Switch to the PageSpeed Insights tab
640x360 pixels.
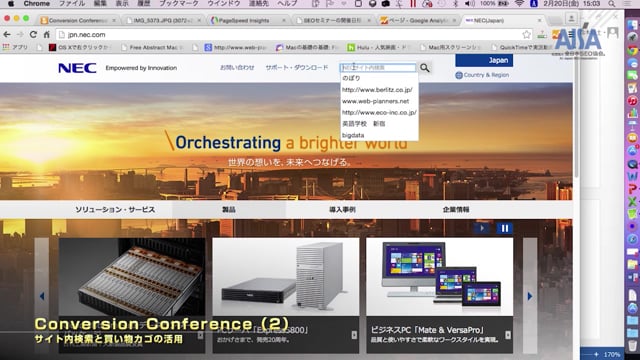(244, 20)
